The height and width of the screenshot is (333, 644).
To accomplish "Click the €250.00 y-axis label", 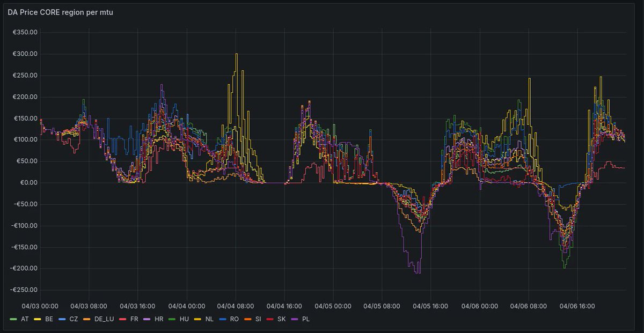I will (x=25, y=76).
